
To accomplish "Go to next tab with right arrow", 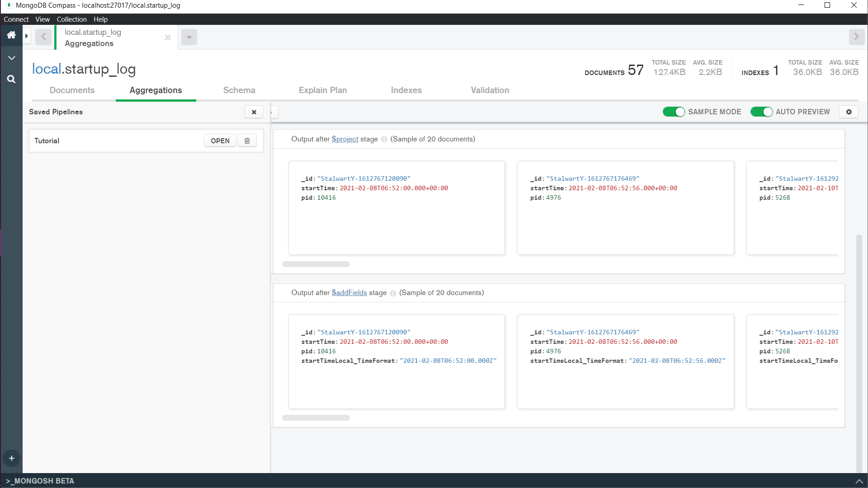I will [856, 37].
